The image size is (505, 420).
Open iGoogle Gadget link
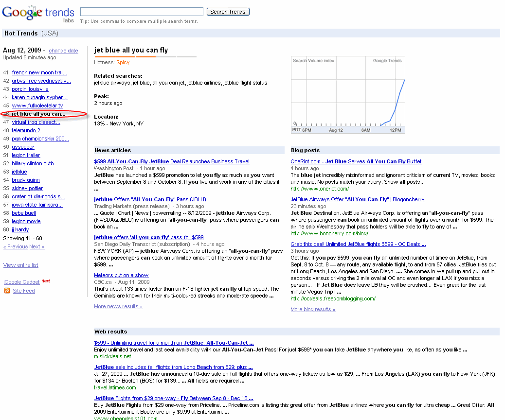pyautogui.click(x=21, y=282)
